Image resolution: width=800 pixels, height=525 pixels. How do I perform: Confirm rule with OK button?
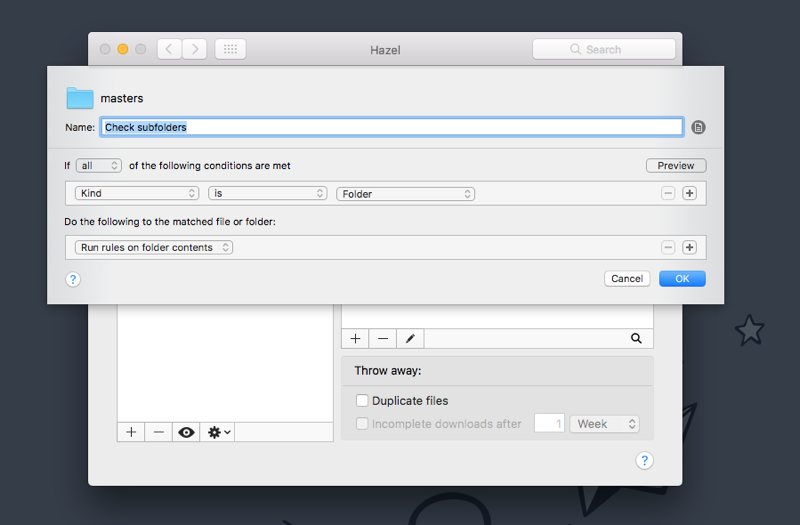coord(682,279)
